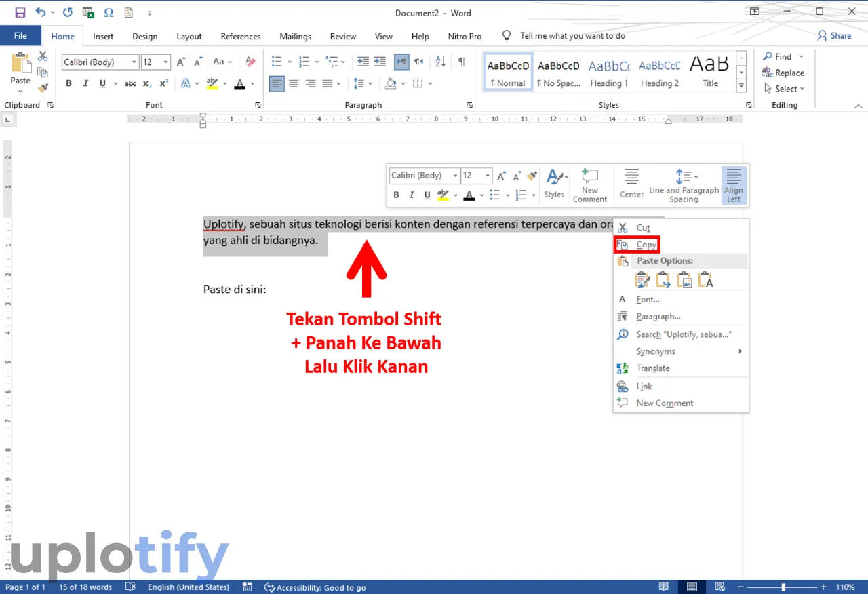Click the Omega symbol icon in title bar
Screen dimensions: 868x594
coord(108,12)
